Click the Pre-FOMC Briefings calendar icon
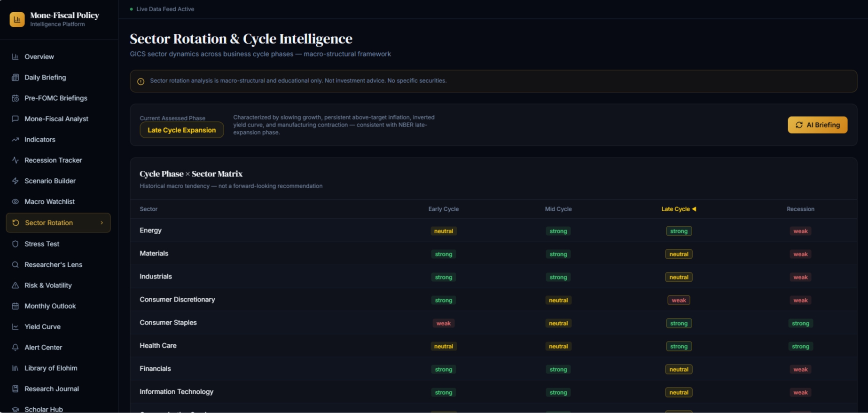The image size is (868, 413). click(15, 98)
